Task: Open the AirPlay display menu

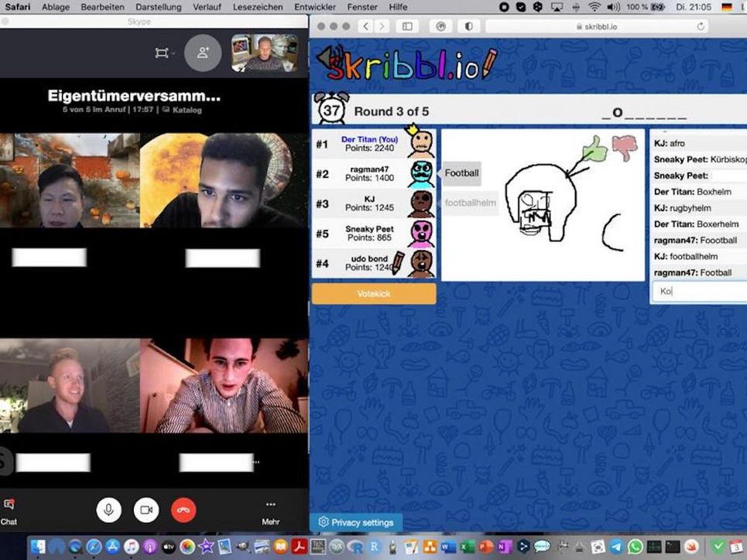Action: 557,7
